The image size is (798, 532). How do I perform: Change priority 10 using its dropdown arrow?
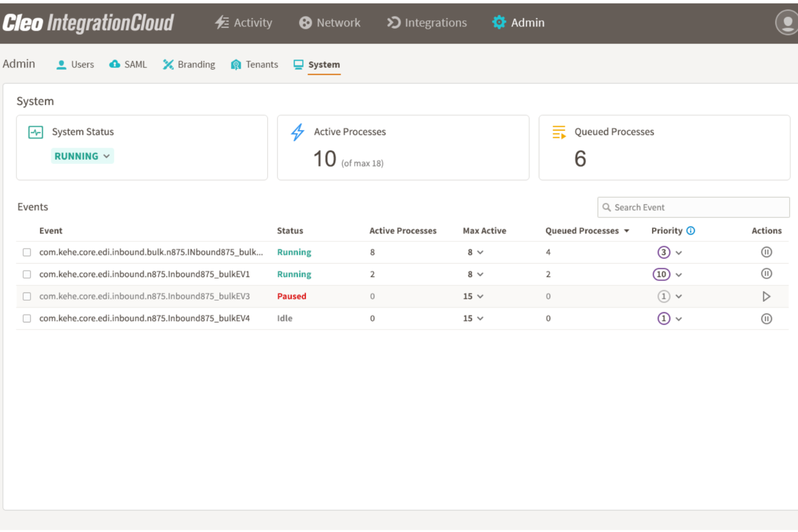678,274
